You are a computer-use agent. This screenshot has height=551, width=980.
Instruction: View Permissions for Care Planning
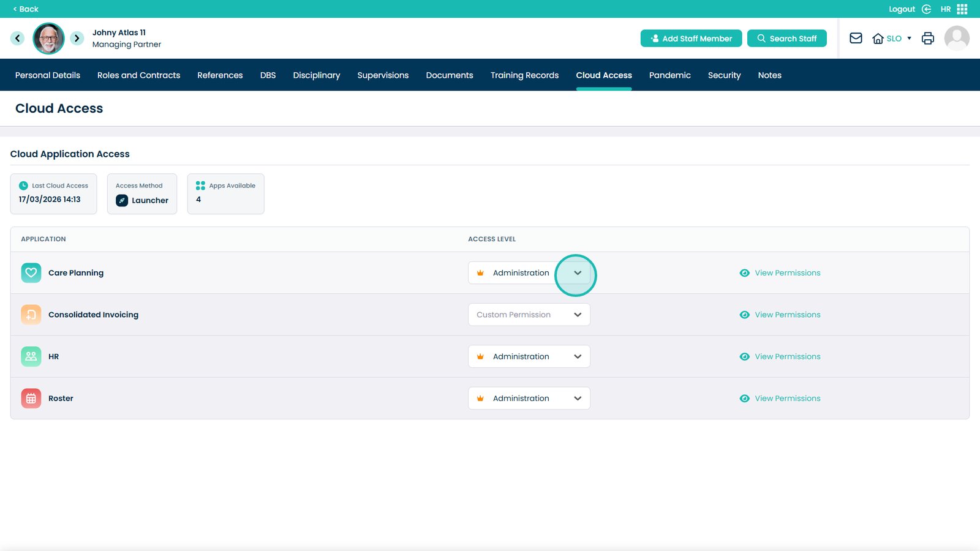pyautogui.click(x=786, y=273)
